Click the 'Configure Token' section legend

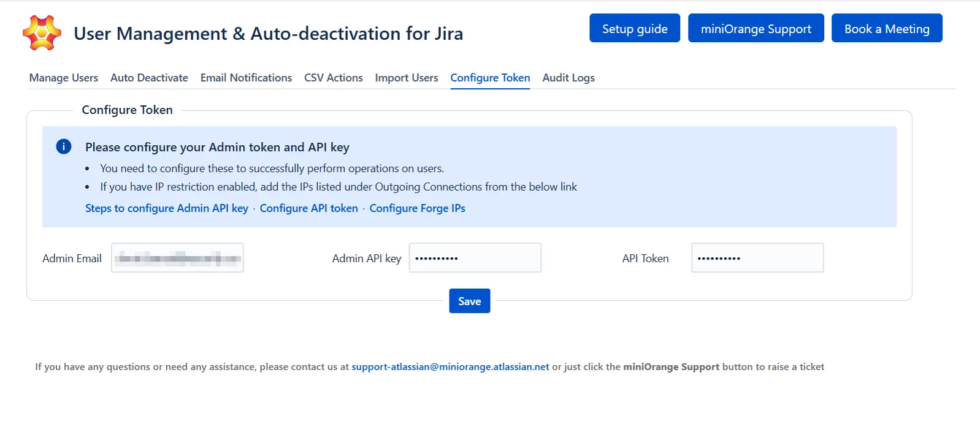pos(128,110)
